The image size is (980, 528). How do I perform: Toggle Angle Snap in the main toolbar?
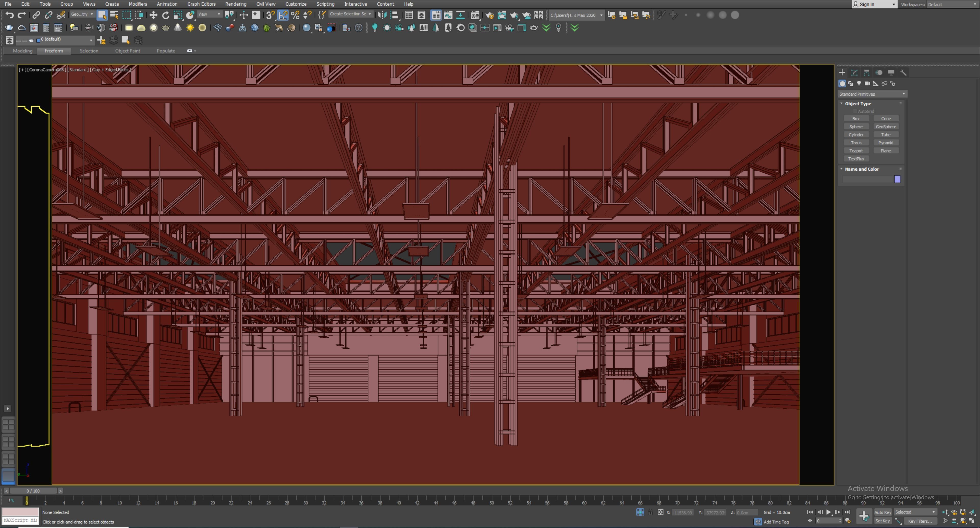click(x=283, y=15)
